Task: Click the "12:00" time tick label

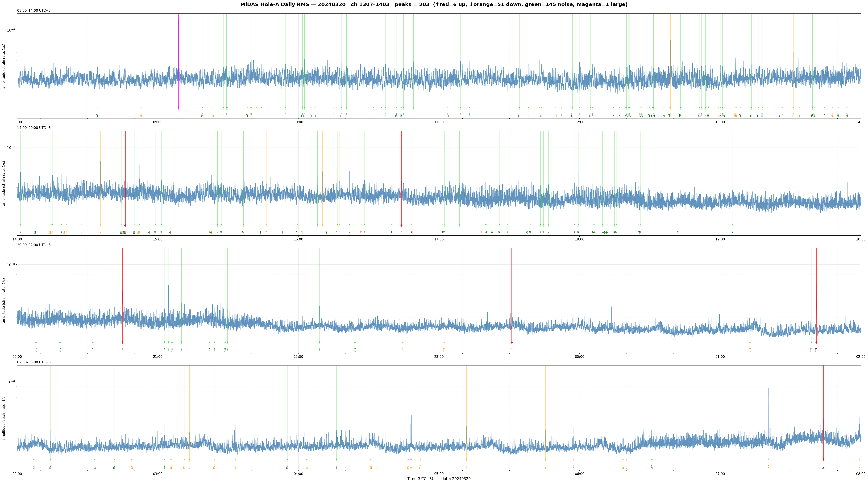Action: (580, 122)
